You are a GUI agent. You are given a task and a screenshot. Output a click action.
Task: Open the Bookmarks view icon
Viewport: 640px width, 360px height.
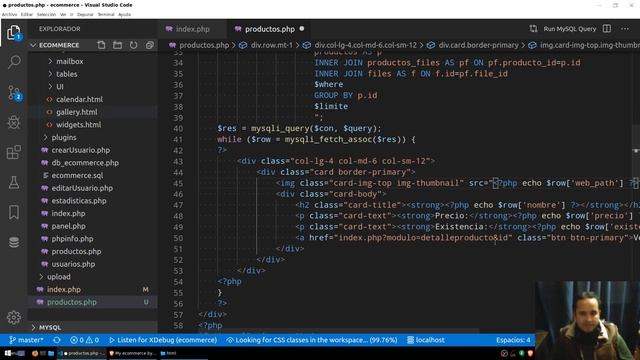pyautogui.click(x=14, y=212)
